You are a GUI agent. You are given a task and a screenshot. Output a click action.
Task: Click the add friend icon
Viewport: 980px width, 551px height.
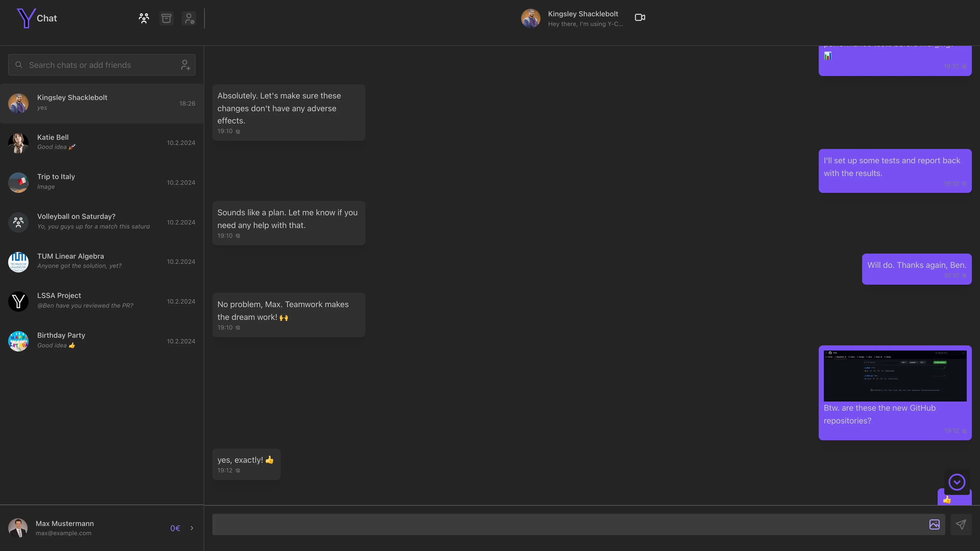coord(185,65)
